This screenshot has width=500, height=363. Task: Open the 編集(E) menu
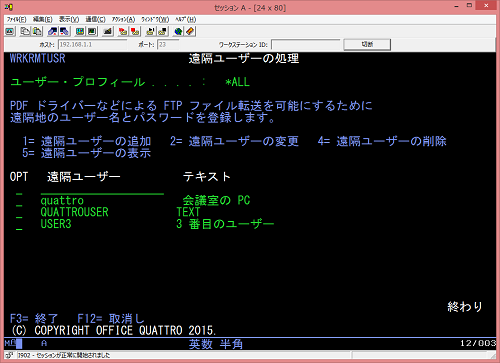pyautogui.click(x=43, y=19)
